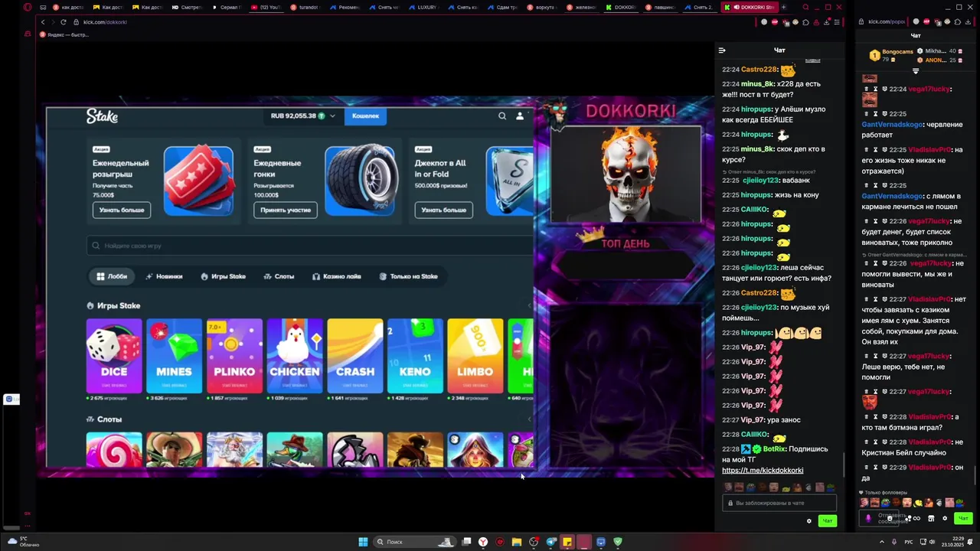
Task: Select the Слоты tab
Action: pos(279,276)
